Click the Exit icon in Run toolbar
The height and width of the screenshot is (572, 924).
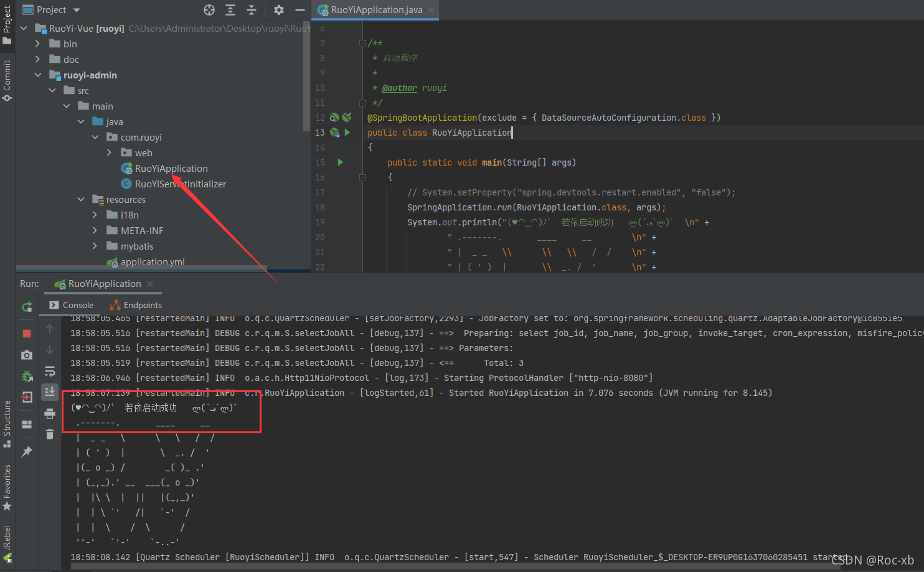click(27, 397)
